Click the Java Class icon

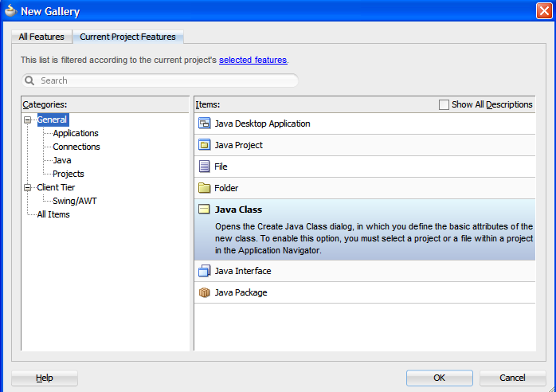pyautogui.click(x=204, y=210)
